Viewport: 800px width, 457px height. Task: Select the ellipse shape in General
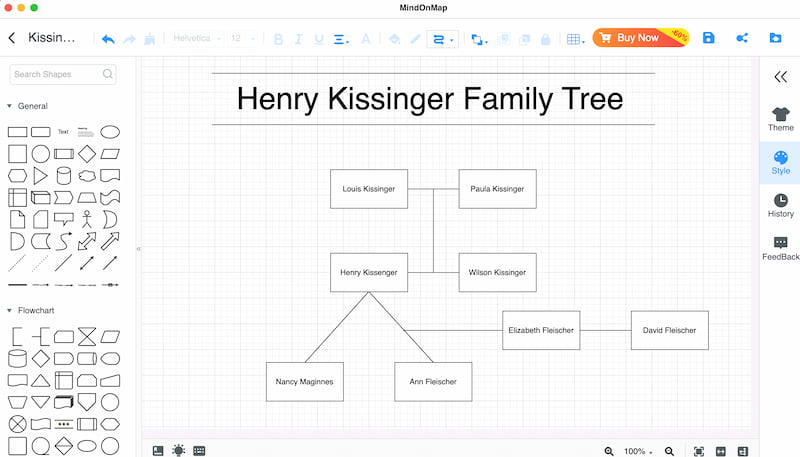click(x=110, y=131)
